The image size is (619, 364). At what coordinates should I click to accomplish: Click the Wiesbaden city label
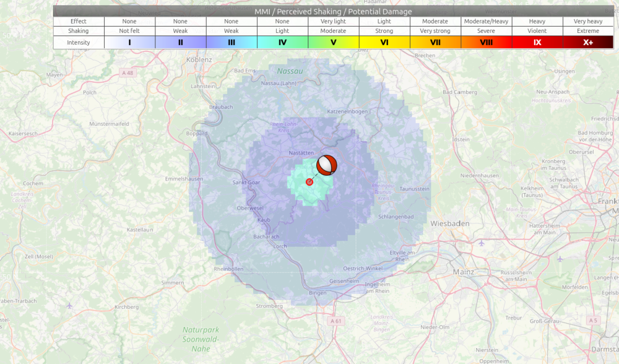449,223
